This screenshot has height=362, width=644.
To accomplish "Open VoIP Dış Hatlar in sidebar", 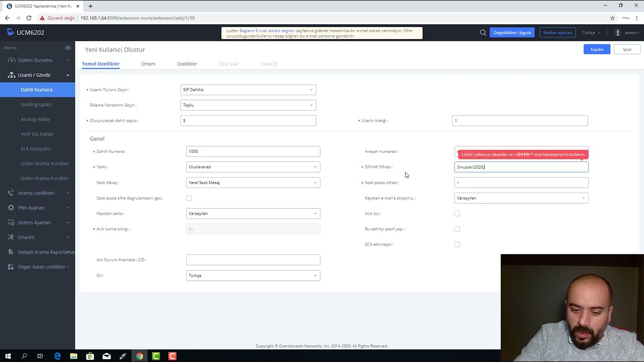I will click(x=37, y=134).
